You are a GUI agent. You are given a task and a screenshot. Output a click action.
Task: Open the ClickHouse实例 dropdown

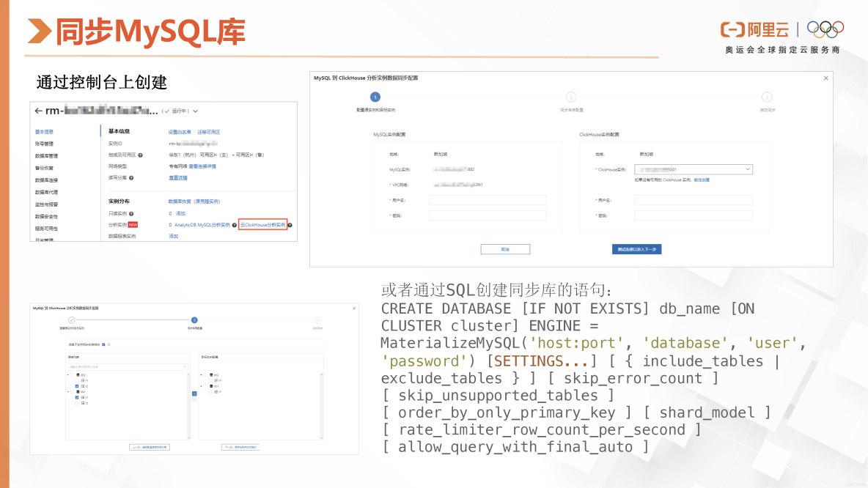coord(694,169)
